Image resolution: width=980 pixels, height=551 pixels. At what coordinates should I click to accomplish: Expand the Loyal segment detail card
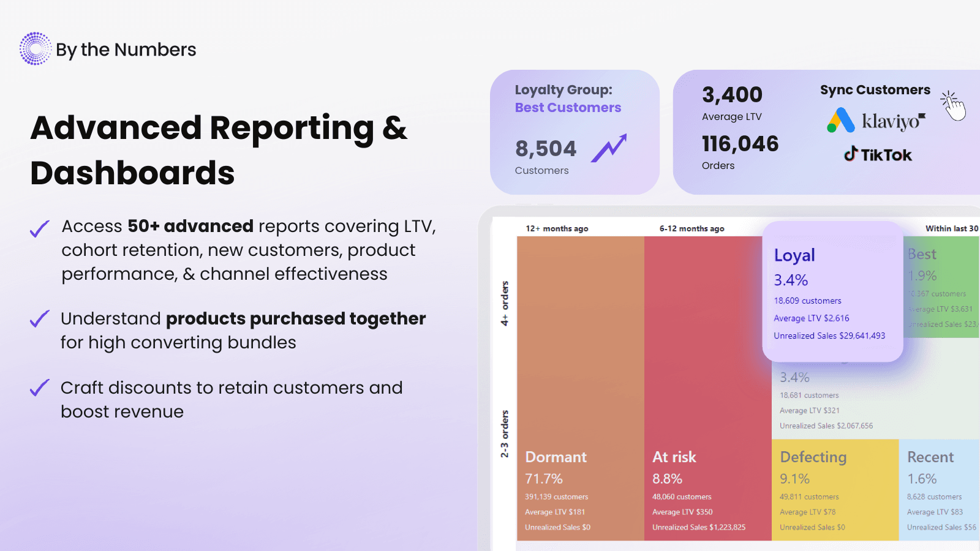(833, 292)
